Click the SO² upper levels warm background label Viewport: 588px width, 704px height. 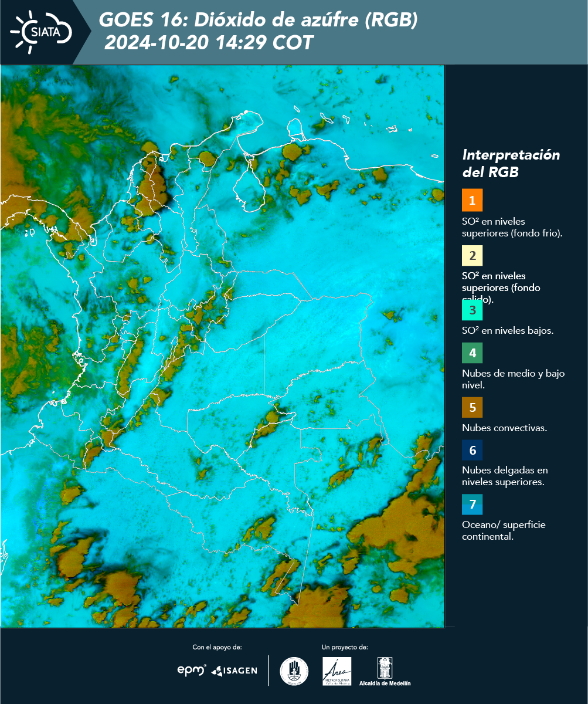click(502, 287)
